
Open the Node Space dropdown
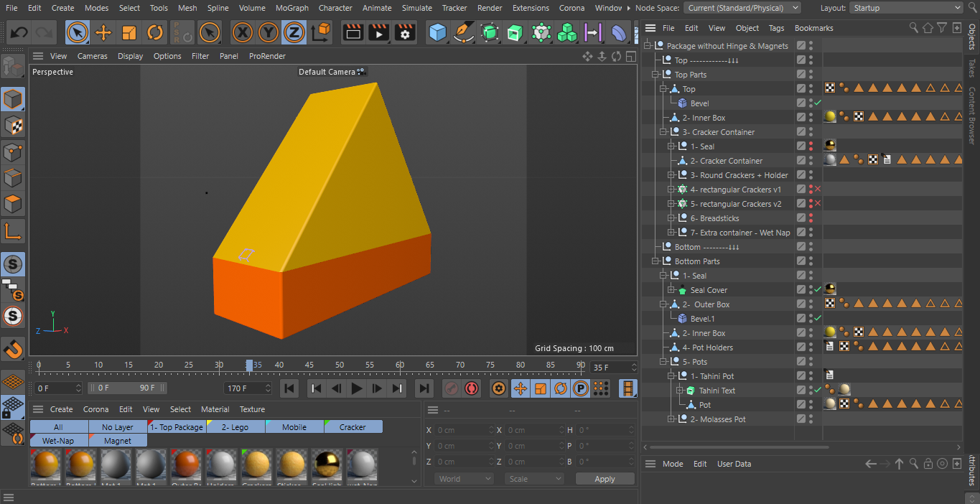tap(742, 8)
